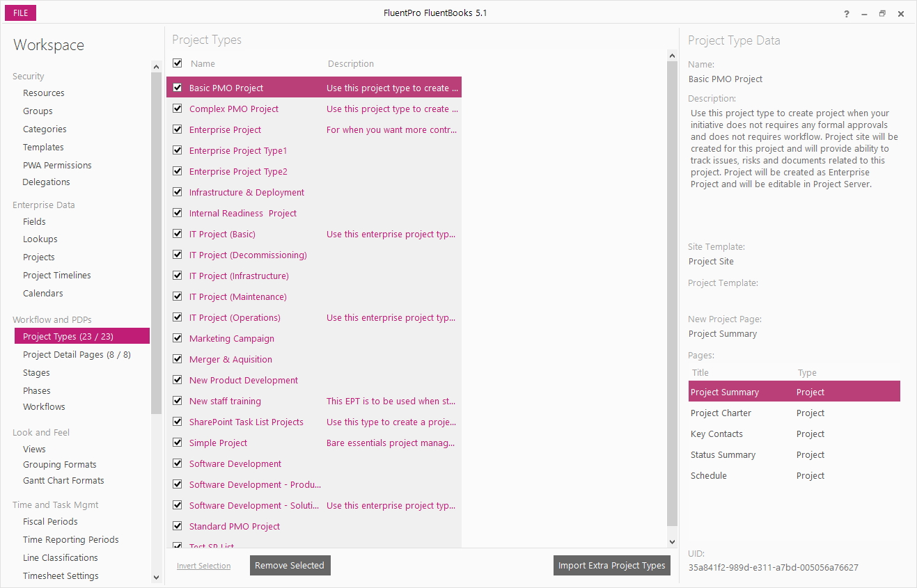The image size is (917, 588).
Task: Click the project list scroll down arrow
Action: 672,541
